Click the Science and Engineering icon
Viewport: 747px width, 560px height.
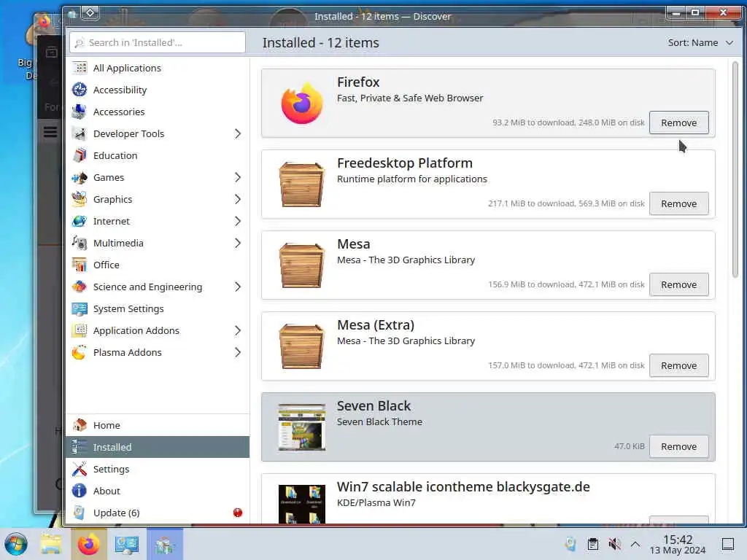tap(80, 287)
